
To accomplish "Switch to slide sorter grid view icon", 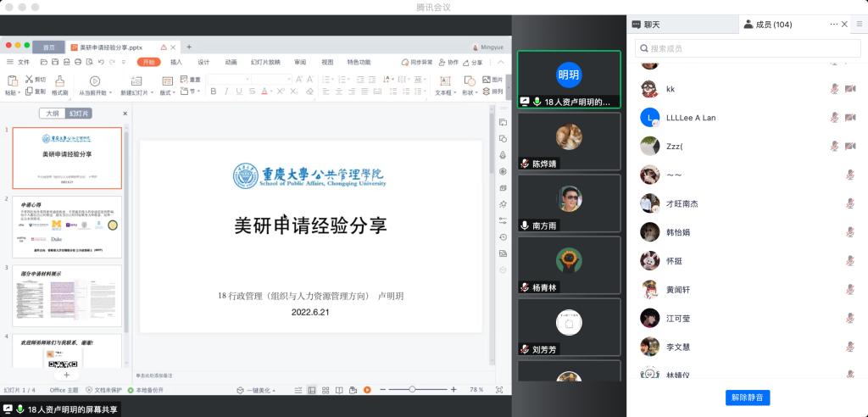I will coord(325,390).
